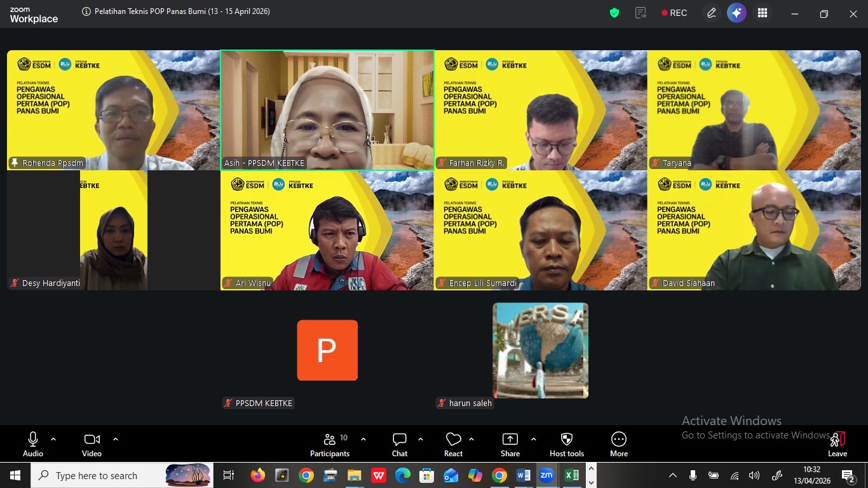Open the Participants list

point(330,444)
